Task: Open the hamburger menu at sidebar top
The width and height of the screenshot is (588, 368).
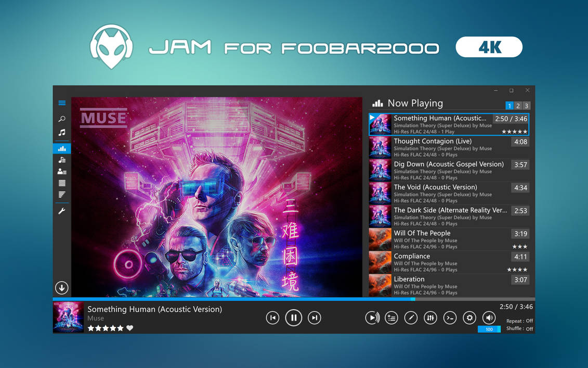Action: coord(62,103)
